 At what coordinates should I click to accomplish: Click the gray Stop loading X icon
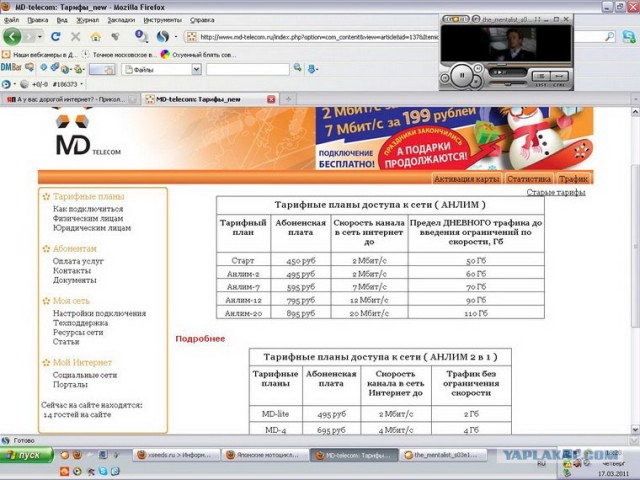76,37
